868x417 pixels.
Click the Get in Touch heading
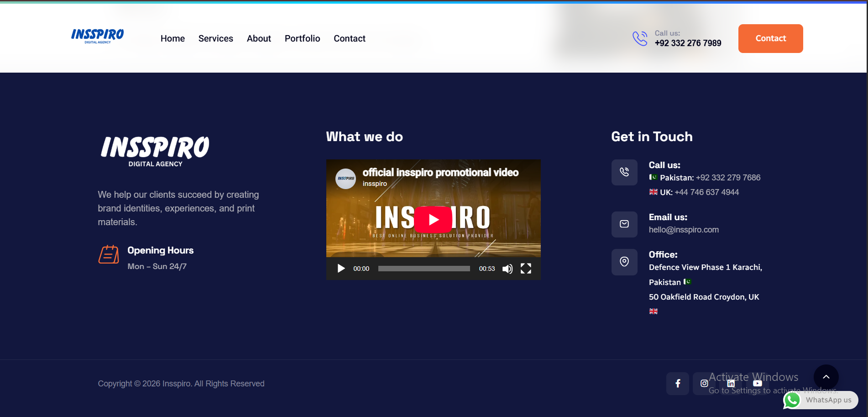pyautogui.click(x=652, y=137)
